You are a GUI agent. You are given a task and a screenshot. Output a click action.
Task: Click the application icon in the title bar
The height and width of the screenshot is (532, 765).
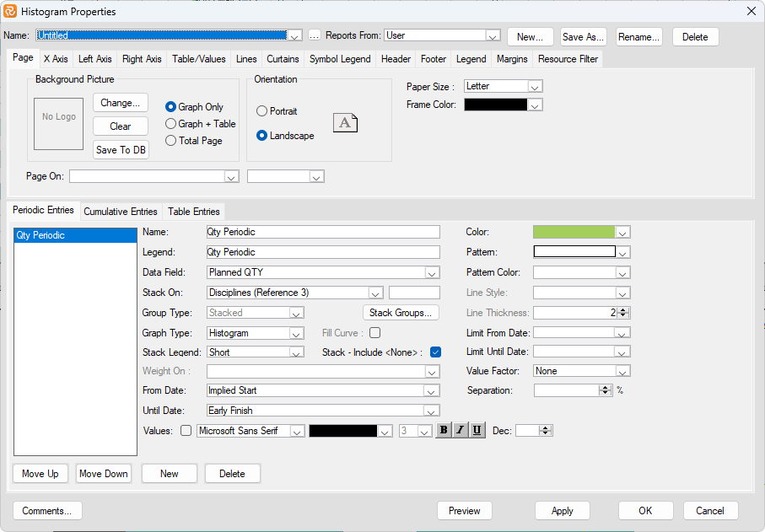click(x=12, y=11)
